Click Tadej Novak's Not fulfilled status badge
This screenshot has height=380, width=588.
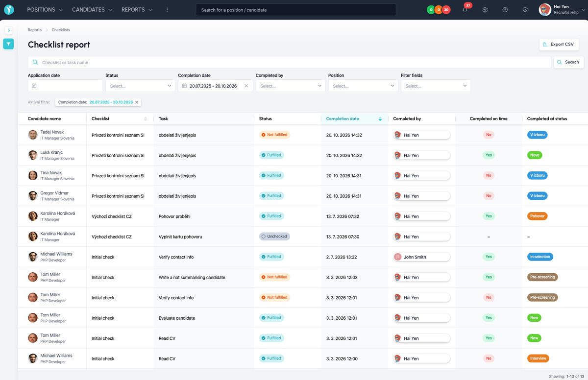pyautogui.click(x=275, y=135)
